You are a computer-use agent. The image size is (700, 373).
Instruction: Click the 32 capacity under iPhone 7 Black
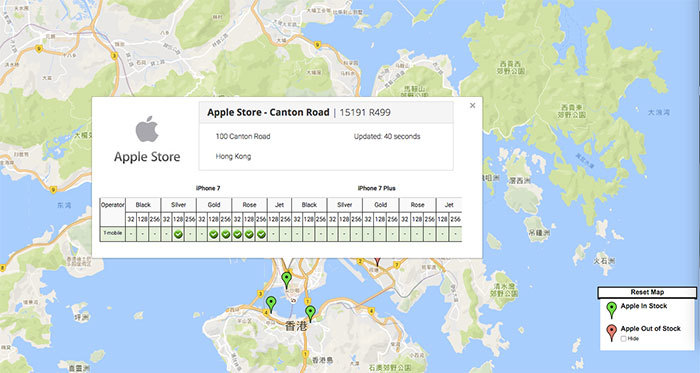131,220
